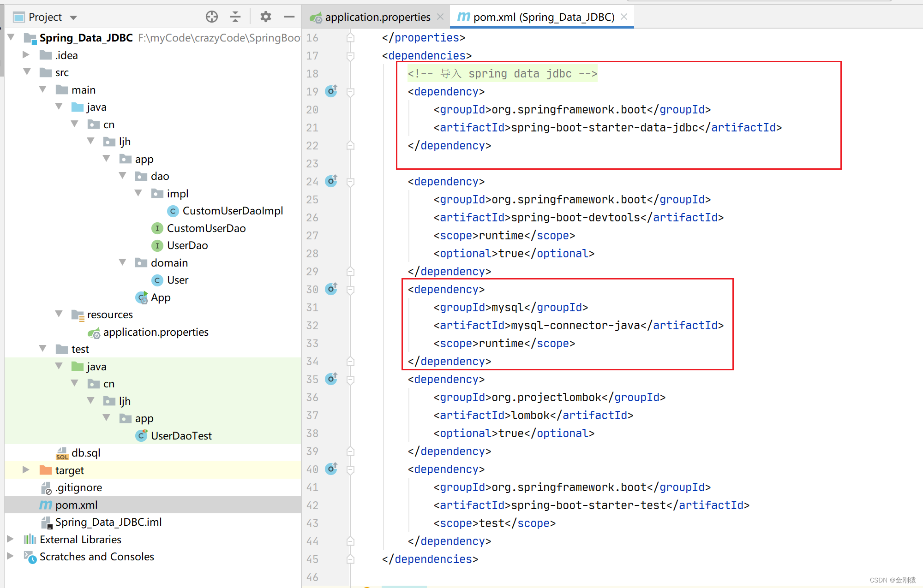Click the gutter icon at line 30

click(332, 289)
